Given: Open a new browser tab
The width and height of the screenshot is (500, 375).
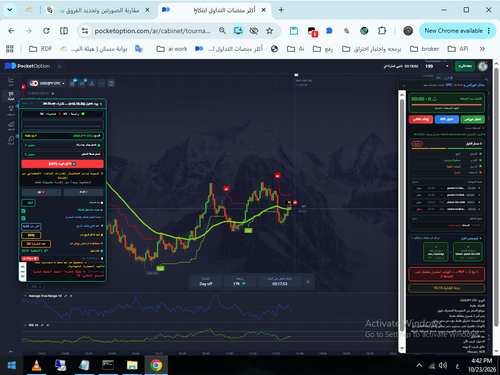Looking at the screenshot, I should coord(281,10).
